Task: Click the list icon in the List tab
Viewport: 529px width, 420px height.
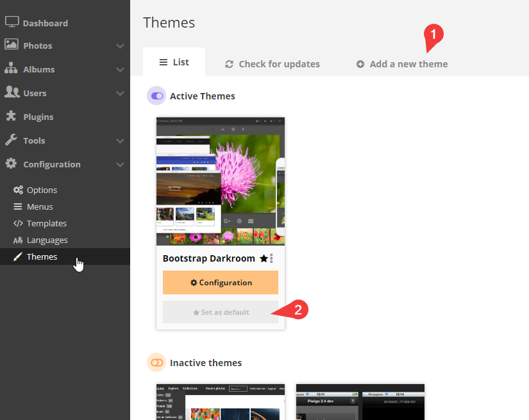Action: click(x=164, y=62)
